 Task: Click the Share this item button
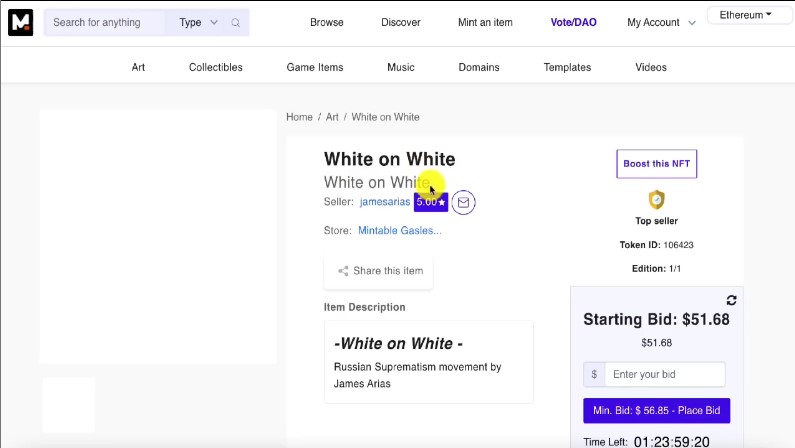[x=379, y=271]
